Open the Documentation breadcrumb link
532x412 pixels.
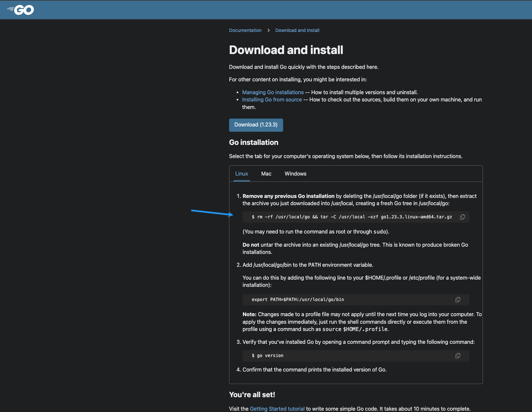(x=245, y=30)
